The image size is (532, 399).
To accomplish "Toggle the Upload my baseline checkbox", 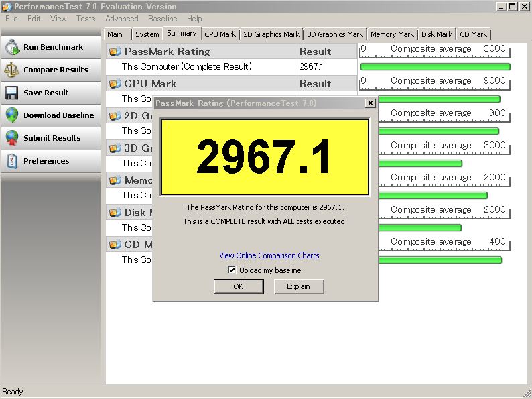I will [232, 270].
